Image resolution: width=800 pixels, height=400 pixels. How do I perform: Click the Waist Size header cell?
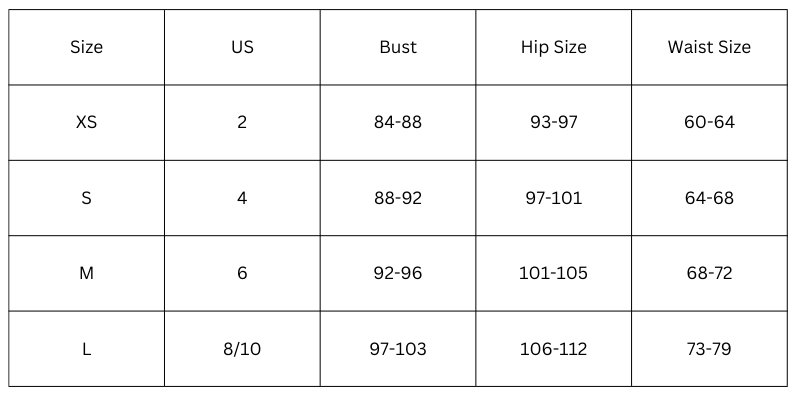pos(709,47)
